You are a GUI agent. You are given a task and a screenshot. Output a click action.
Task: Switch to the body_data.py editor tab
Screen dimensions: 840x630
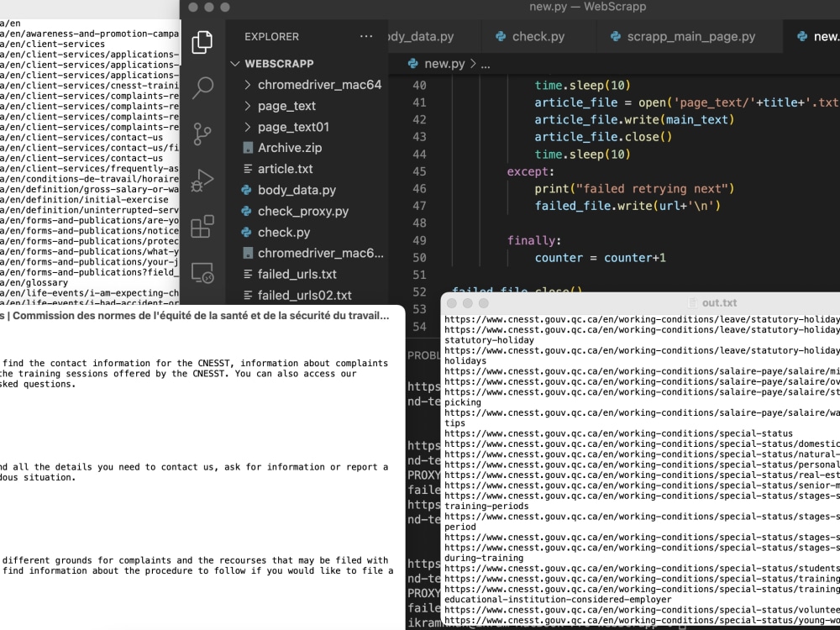click(x=434, y=36)
